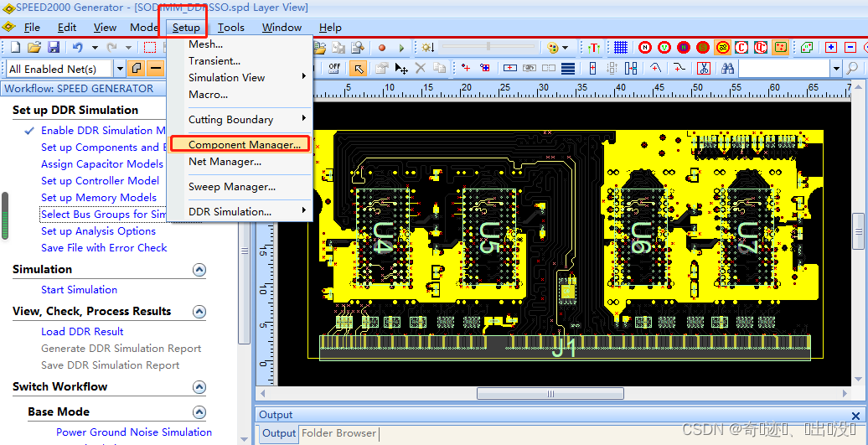Image resolution: width=868 pixels, height=445 pixels.
Task: Open the color palette icon
Action: point(552,48)
